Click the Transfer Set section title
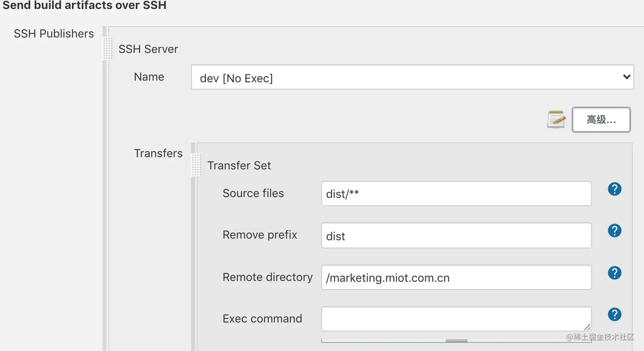644x351 pixels. click(239, 165)
